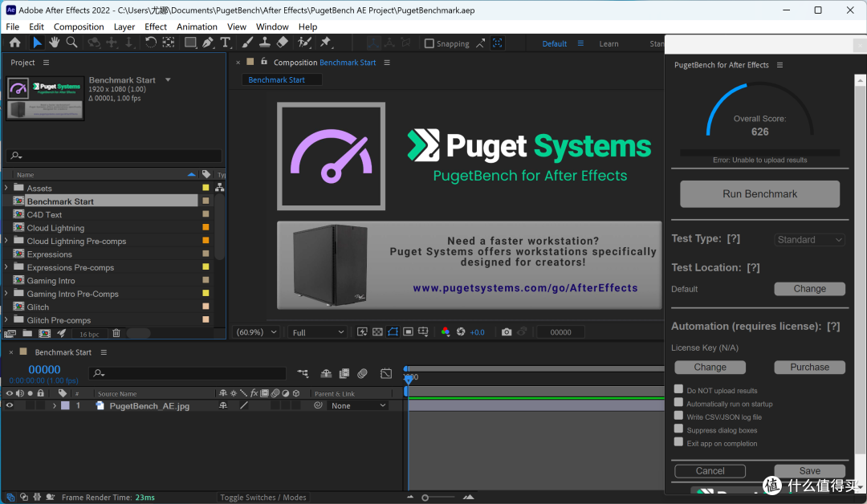Screen dimensions: 867x504
Task: Toggle Snapping checkbox
Action: 429,43
